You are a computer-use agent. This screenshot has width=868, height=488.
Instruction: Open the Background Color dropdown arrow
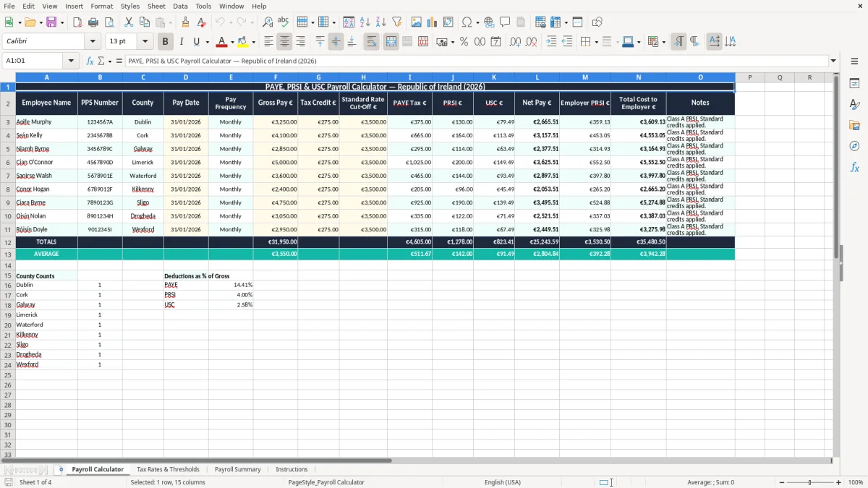pos(253,42)
